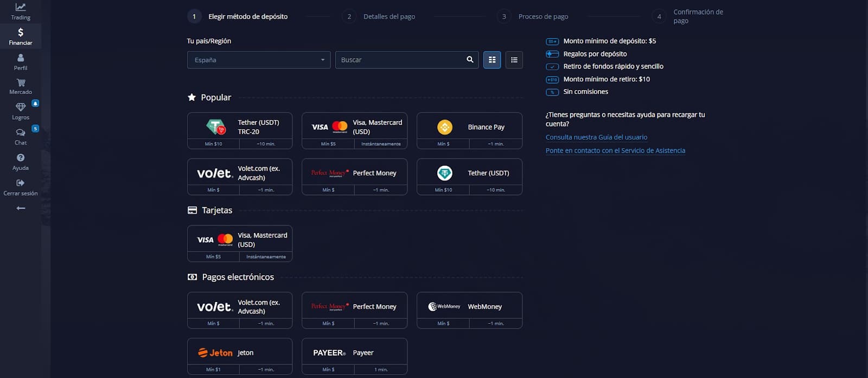This screenshot has height=378, width=868.
Task: Select Perfect Money in the Popular section
Action: (x=354, y=177)
